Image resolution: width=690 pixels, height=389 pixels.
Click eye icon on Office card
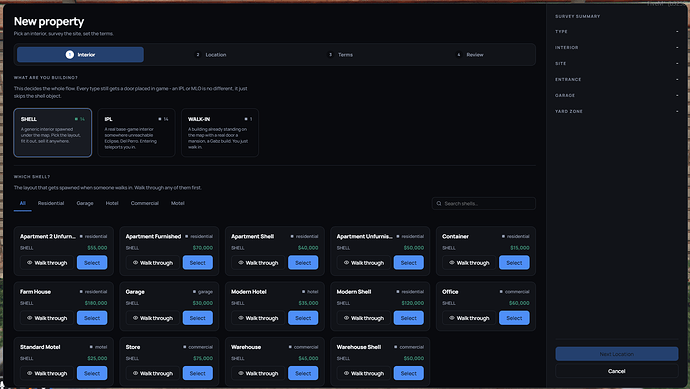click(452, 318)
